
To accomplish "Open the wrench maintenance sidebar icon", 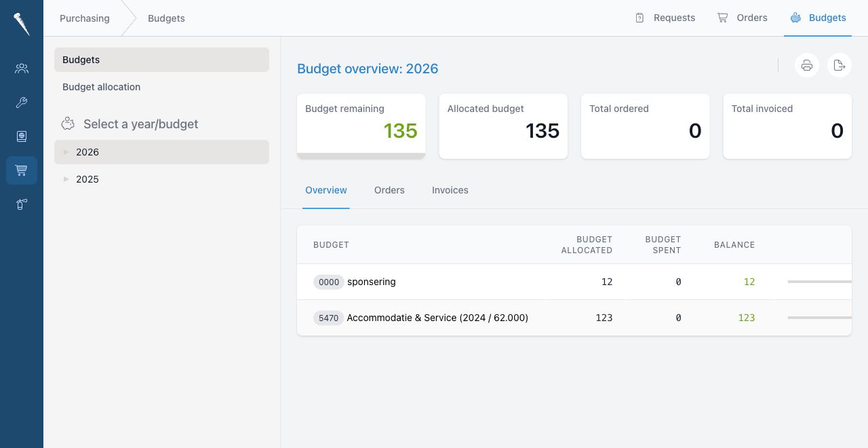I will click(x=22, y=102).
